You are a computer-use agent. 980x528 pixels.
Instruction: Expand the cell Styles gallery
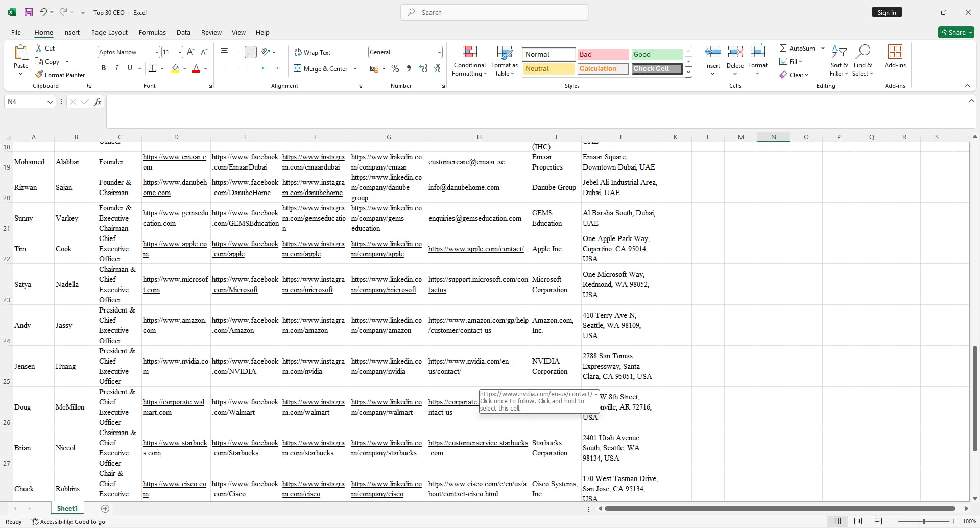(x=688, y=73)
